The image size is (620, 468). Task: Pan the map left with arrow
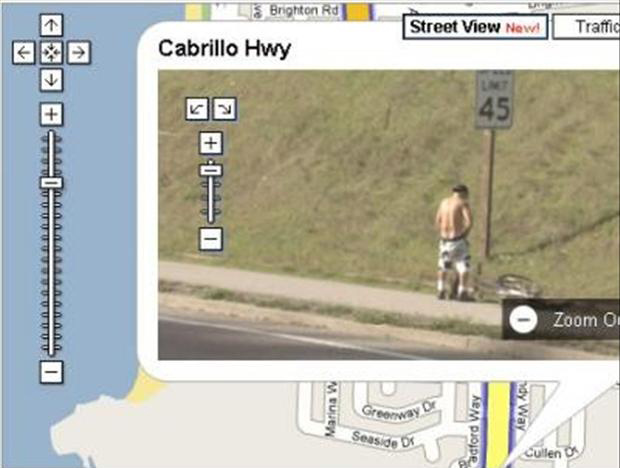[23, 52]
